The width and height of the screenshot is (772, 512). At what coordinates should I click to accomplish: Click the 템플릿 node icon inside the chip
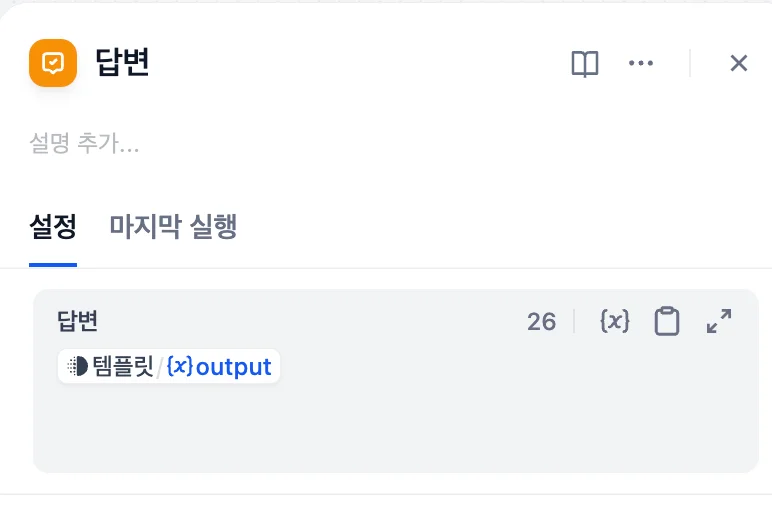click(77, 367)
